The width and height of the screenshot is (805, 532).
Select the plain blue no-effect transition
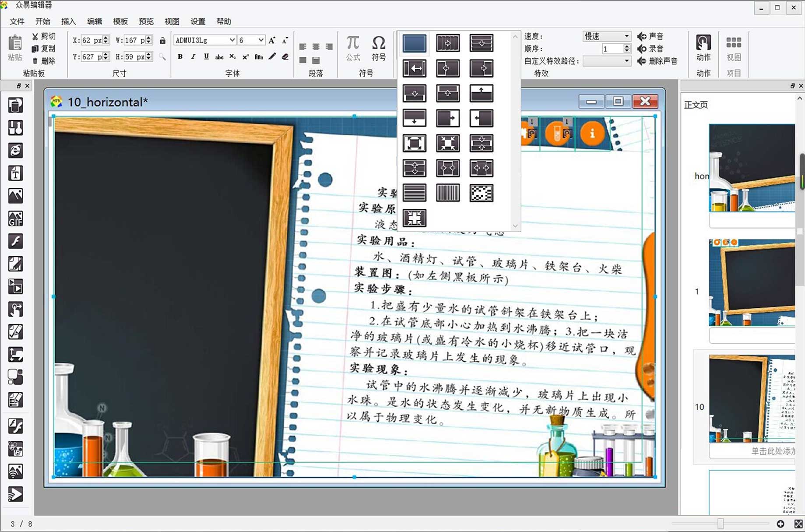(414, 43)
